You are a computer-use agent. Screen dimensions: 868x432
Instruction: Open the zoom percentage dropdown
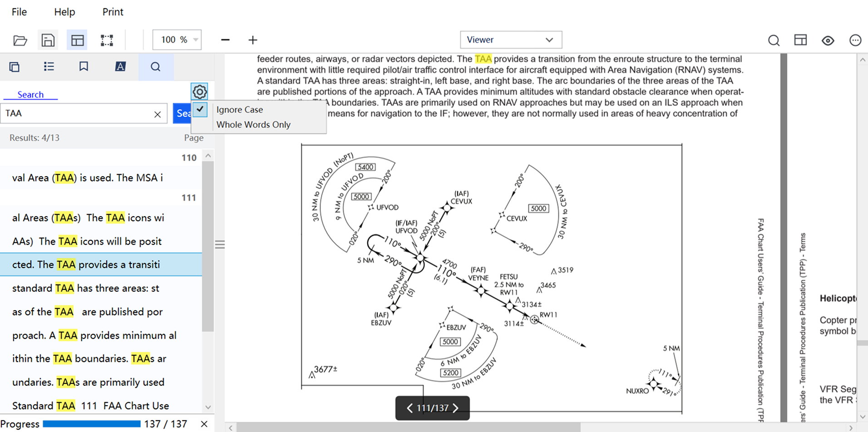194,40
